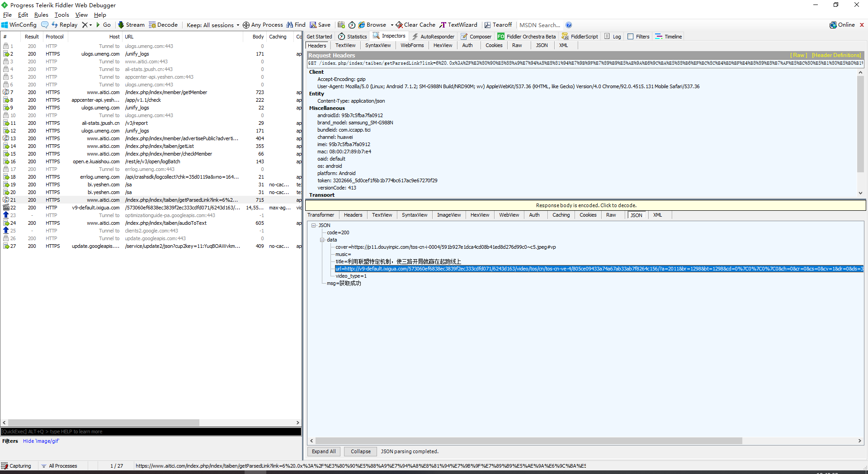Click the [Raw] link in Request Headers

[x=798, y=55]
